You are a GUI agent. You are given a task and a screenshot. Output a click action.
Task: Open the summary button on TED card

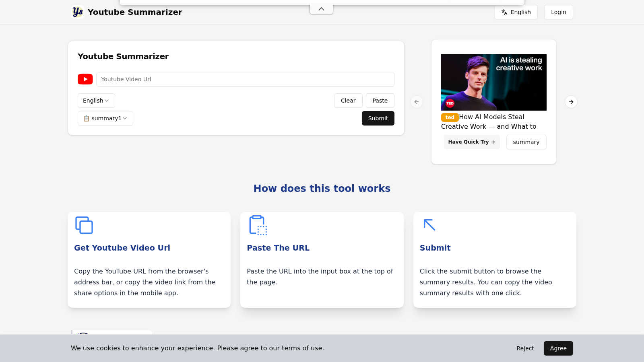(x=526, y=142)
